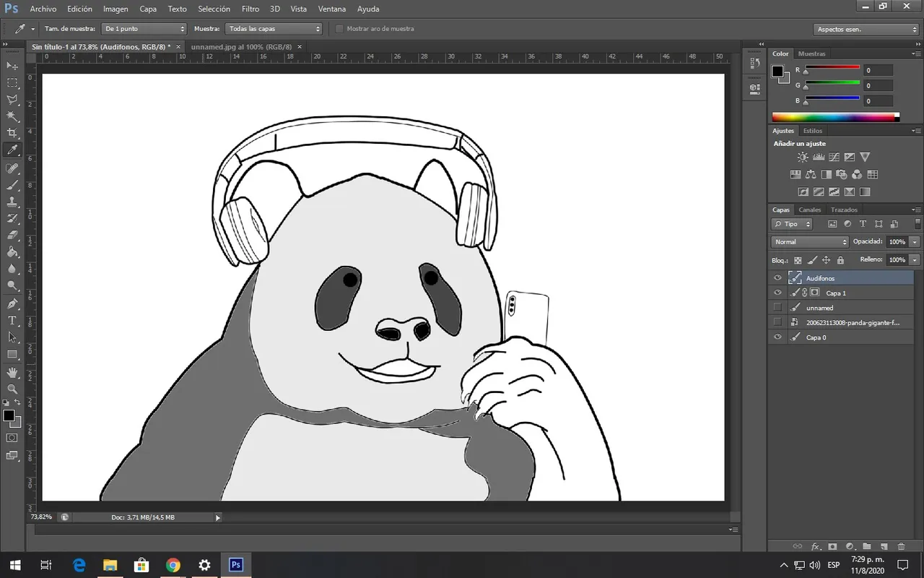Switch to unnamed.jpg document tab
Screen dimensions: 924x578
click(241, 46)
